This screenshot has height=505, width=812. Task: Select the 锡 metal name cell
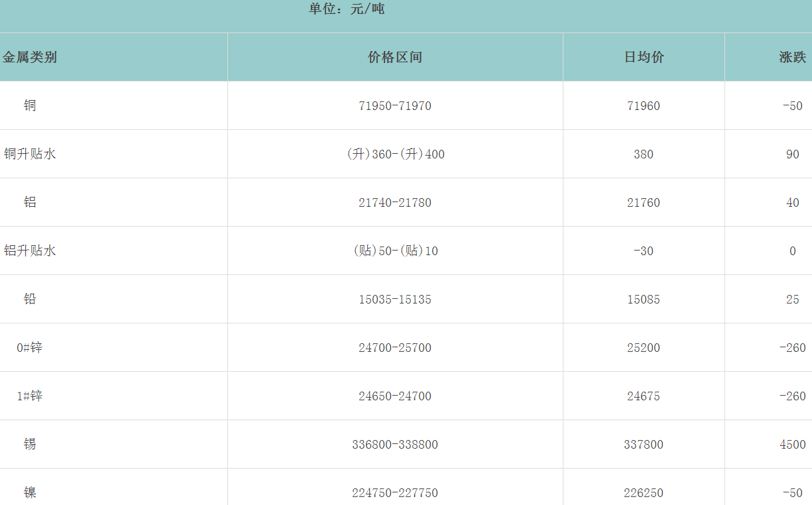pos(30,444)
